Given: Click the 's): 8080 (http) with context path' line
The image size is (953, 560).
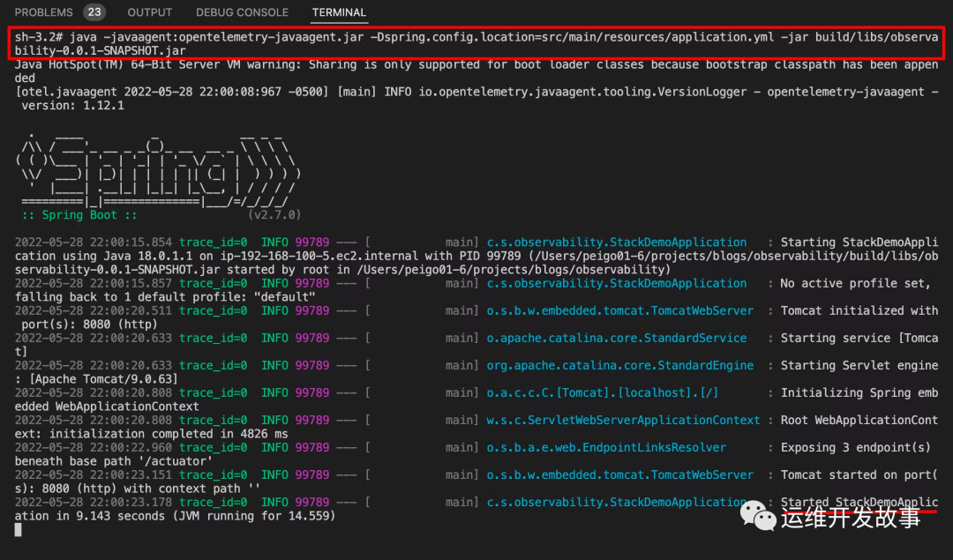Looking at the screenshot, I should pyautogui.click(x=138, y=489).
